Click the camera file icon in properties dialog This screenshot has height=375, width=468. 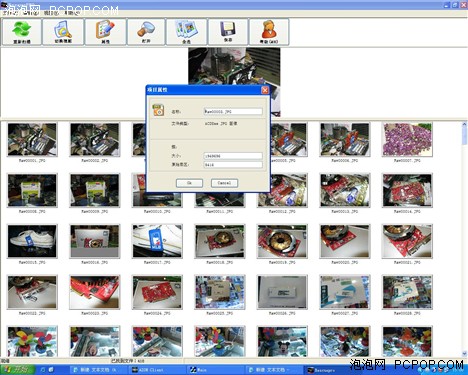click(x=159, y=110)
